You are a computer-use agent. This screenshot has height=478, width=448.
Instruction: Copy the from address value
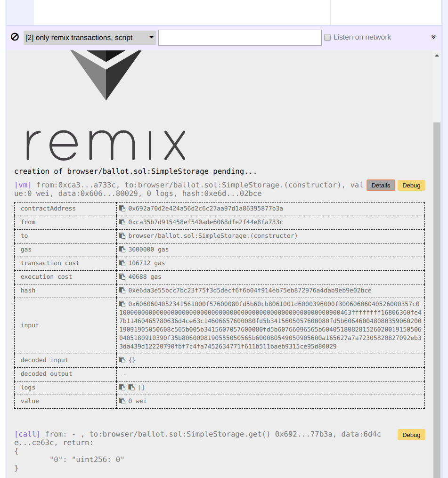point(122,222)
